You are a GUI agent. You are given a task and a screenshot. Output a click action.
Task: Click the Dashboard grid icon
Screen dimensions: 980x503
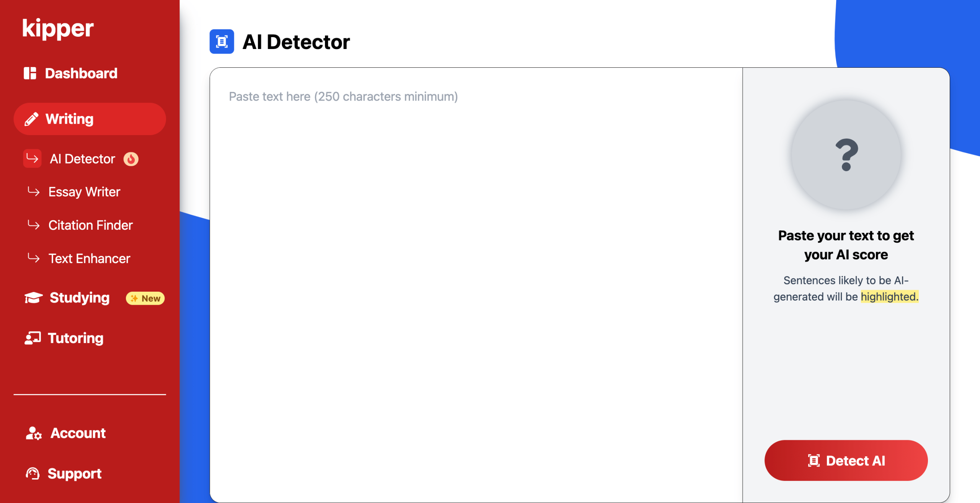pyautogui.click(x=30, y=73)
